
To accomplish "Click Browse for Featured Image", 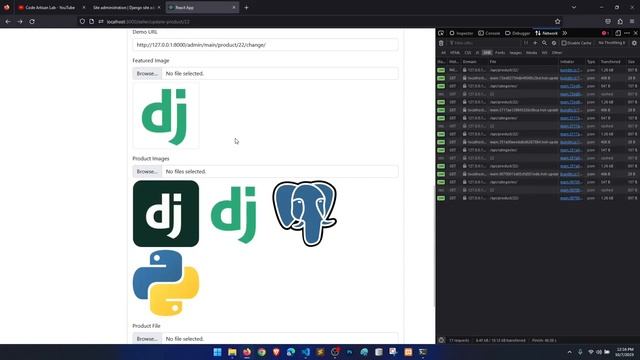I will (x=147, y=73).
